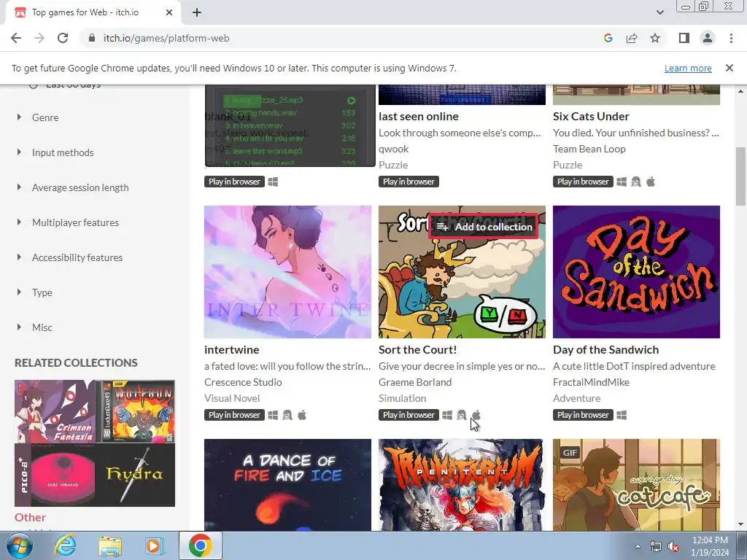Visit FractalMindMike author page
Image resolution: width=747 pixels, height=560 pixels.
pyautogui.click(x=591, y=382)
